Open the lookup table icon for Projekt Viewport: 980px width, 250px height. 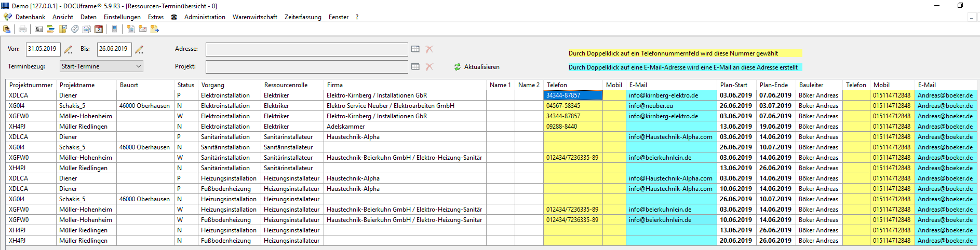click(x=415, y=66)
